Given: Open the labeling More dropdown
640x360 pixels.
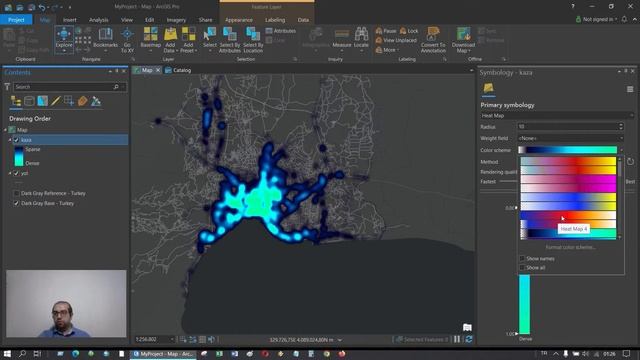Looking at the screenshot, I should tap(387, 50).
